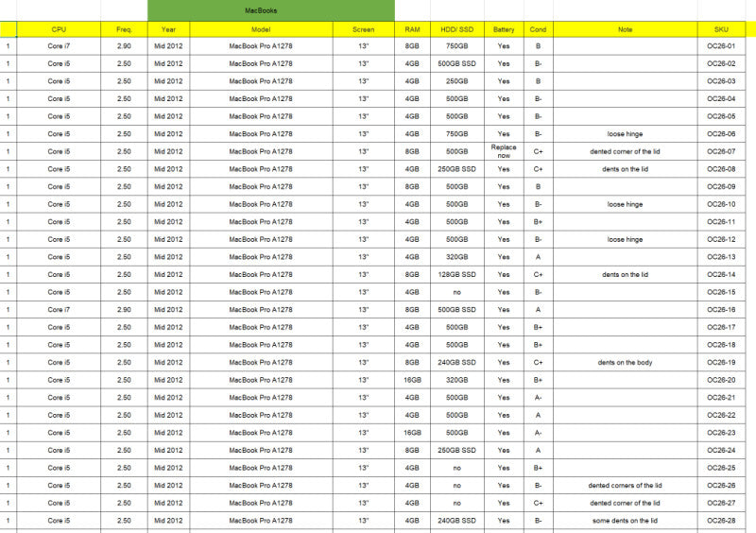
Task: Click the Note column header
Action: (625, 29)
